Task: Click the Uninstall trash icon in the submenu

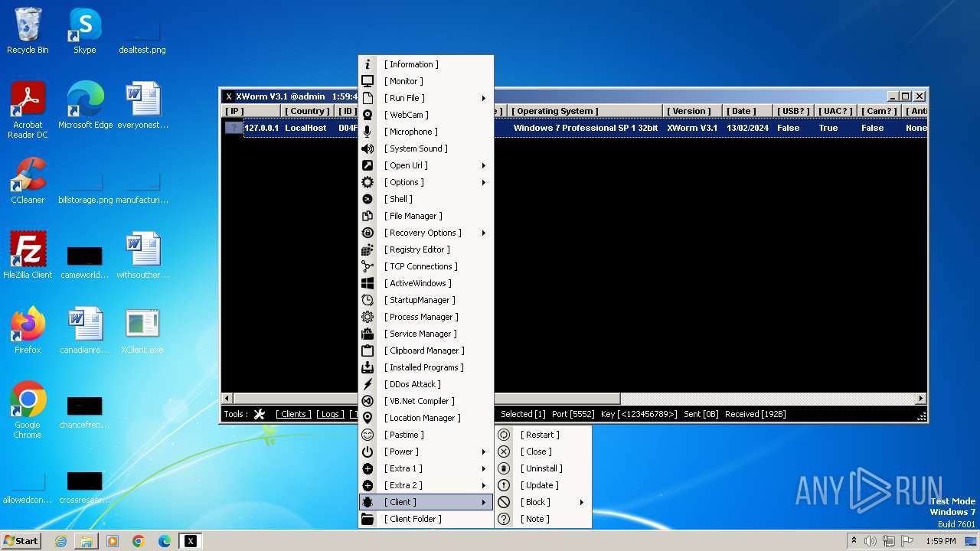Action: (x=504, y=468)
